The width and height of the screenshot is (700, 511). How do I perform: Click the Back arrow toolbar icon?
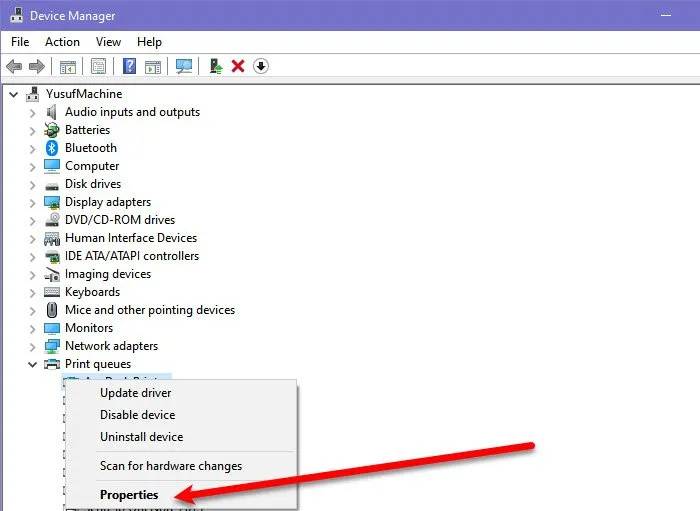click(x=14, y=66)
